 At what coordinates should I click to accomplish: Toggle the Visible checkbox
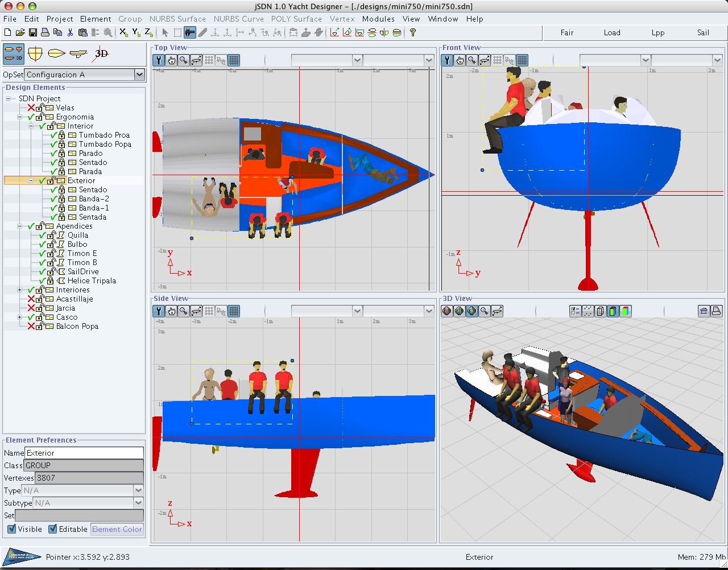(11, 529)
